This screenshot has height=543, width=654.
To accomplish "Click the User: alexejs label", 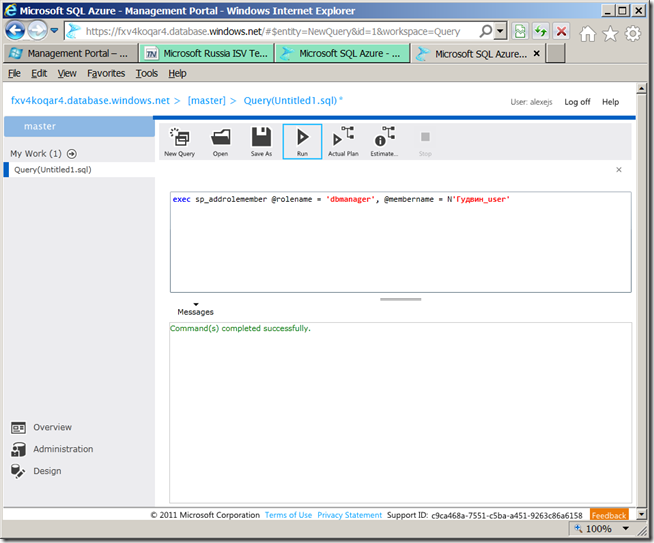I will pyautogui.click(x=531, y=102).
